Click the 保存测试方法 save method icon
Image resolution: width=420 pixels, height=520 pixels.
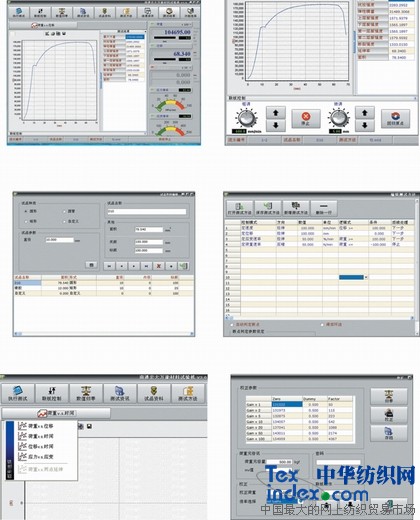[268, 208]
